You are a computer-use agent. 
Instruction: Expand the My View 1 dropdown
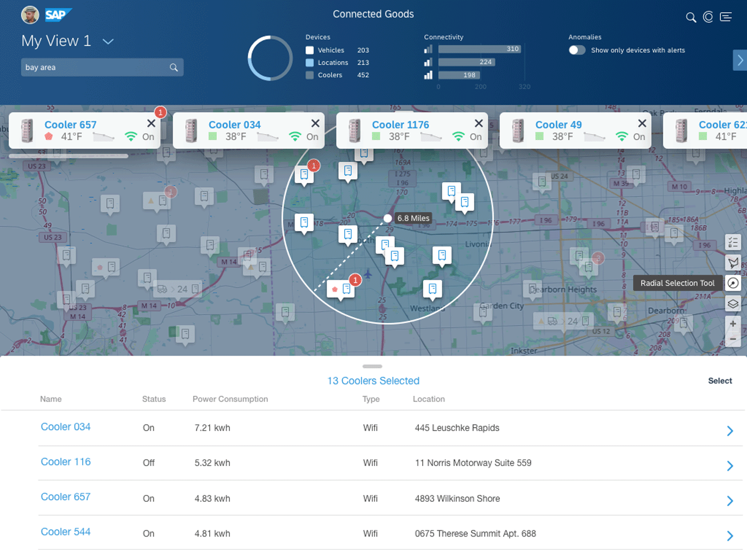click(108, 42)
